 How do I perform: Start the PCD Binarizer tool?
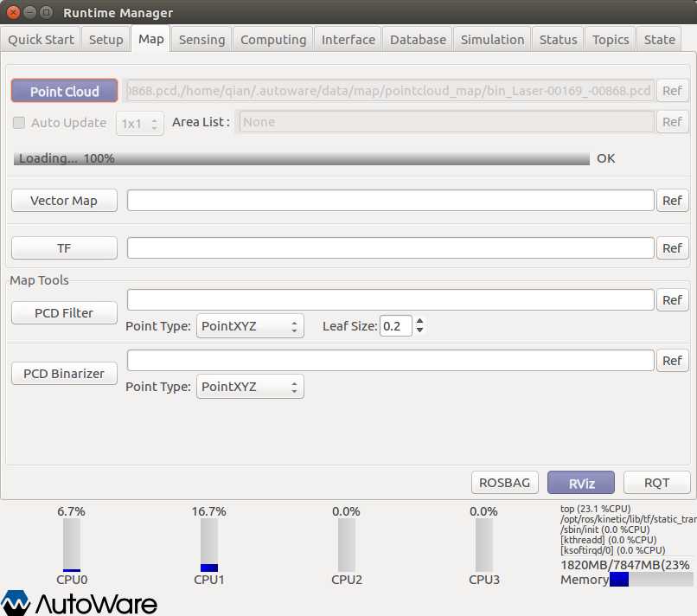click(64, 374)
